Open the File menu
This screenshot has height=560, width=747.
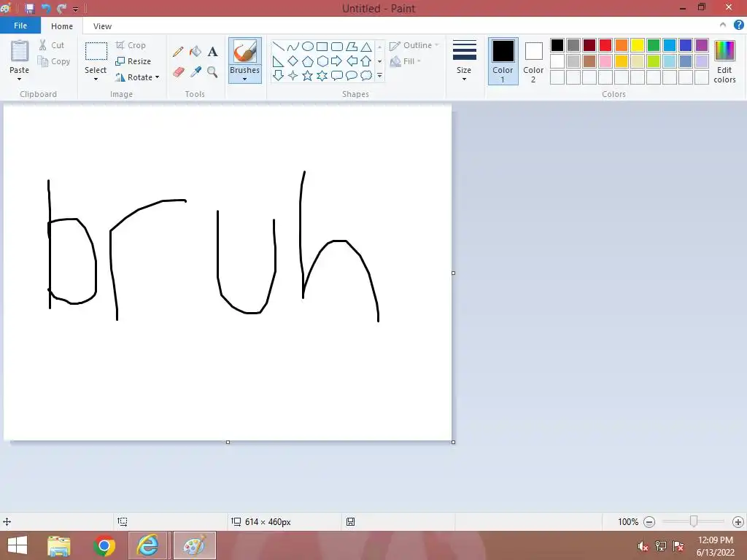pos(20,26)
